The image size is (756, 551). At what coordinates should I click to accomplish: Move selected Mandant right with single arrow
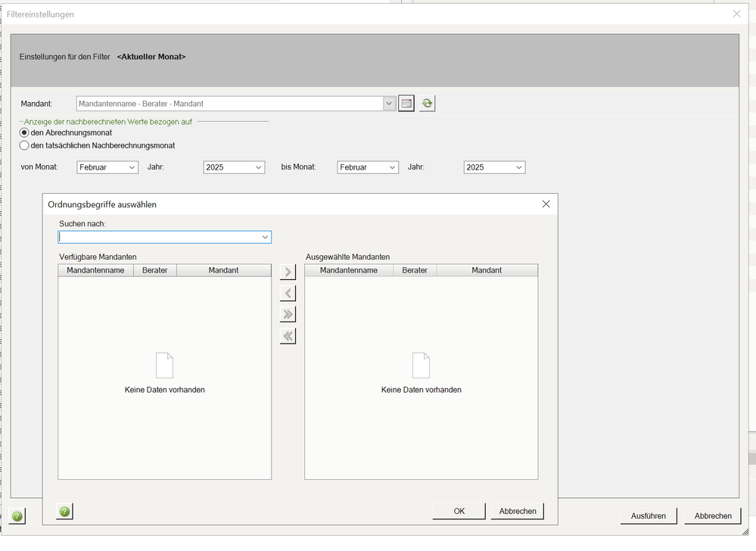tap(288, 272)
